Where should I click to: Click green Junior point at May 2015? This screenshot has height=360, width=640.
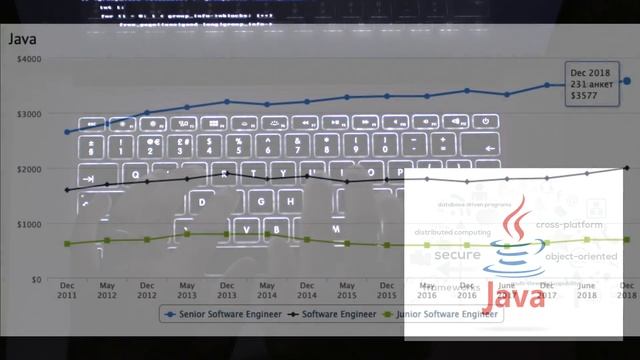(x=347, y=244)
